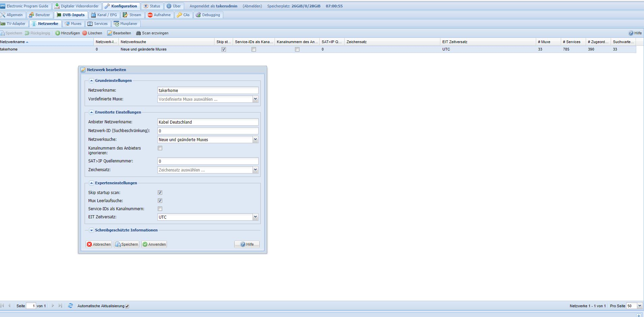
Task: Toggle Skip startup checkbox in takerhome row
Action: pos(224,49)
